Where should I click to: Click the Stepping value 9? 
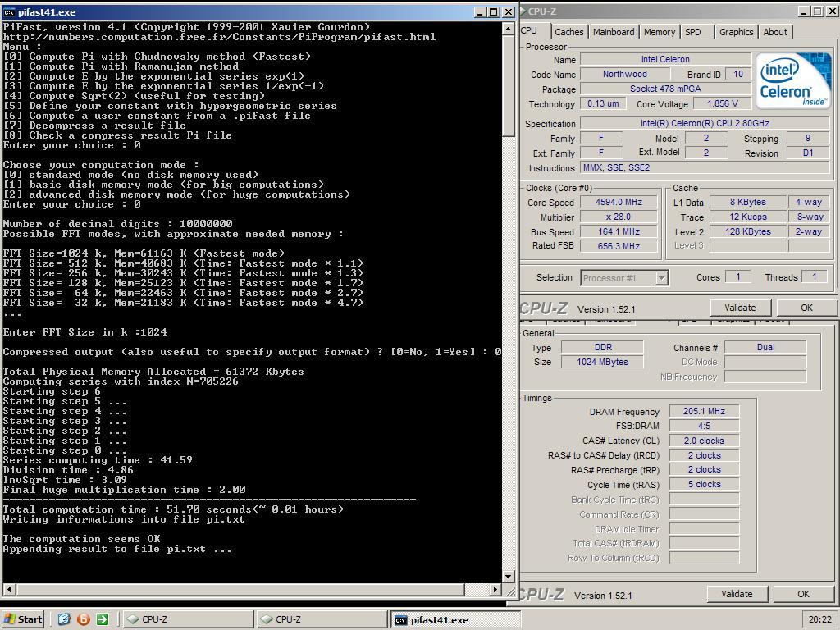tap(808, 138)
